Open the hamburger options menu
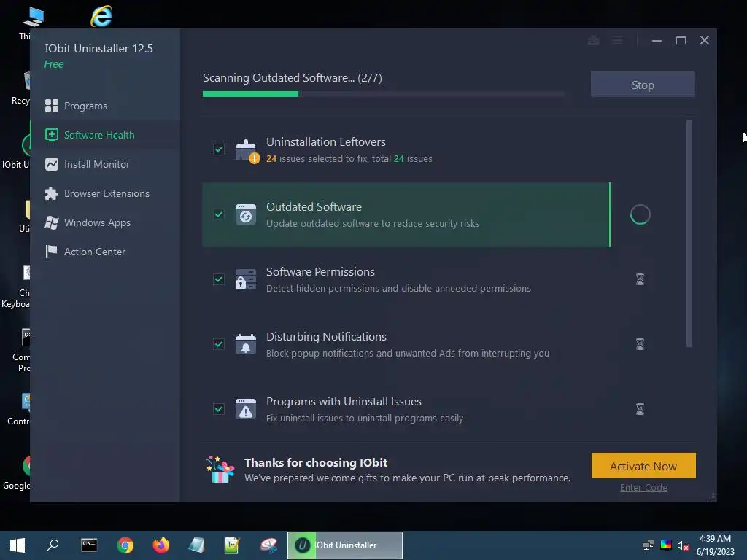 (x=617, y=41)
